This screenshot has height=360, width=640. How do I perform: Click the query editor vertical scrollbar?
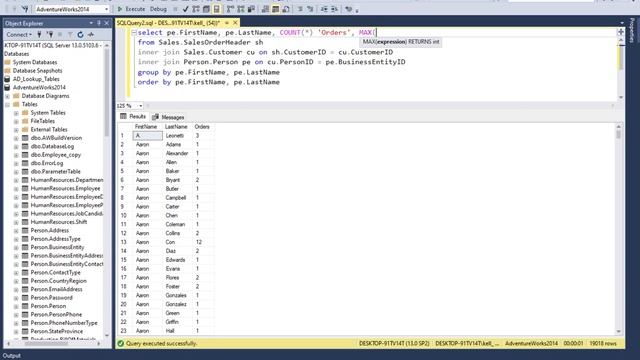point(621,68)
